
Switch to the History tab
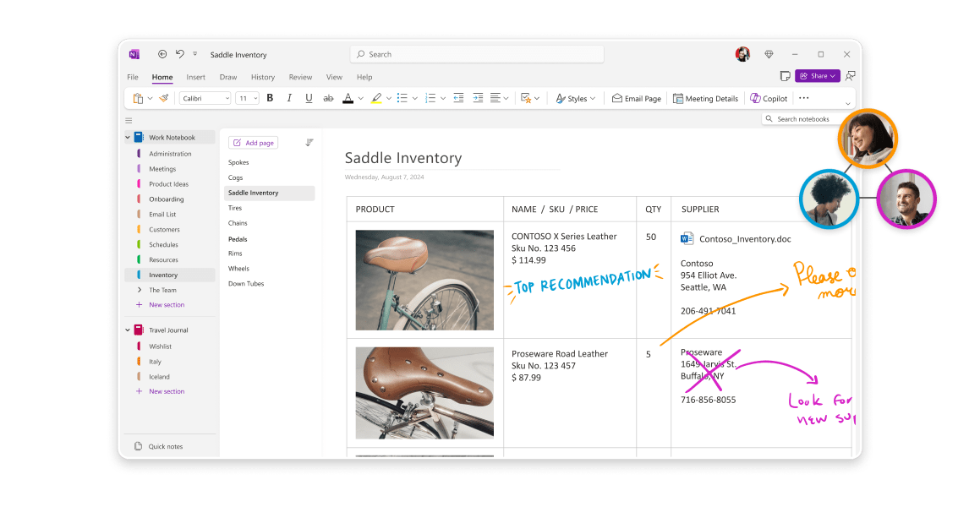pos(263,77)
